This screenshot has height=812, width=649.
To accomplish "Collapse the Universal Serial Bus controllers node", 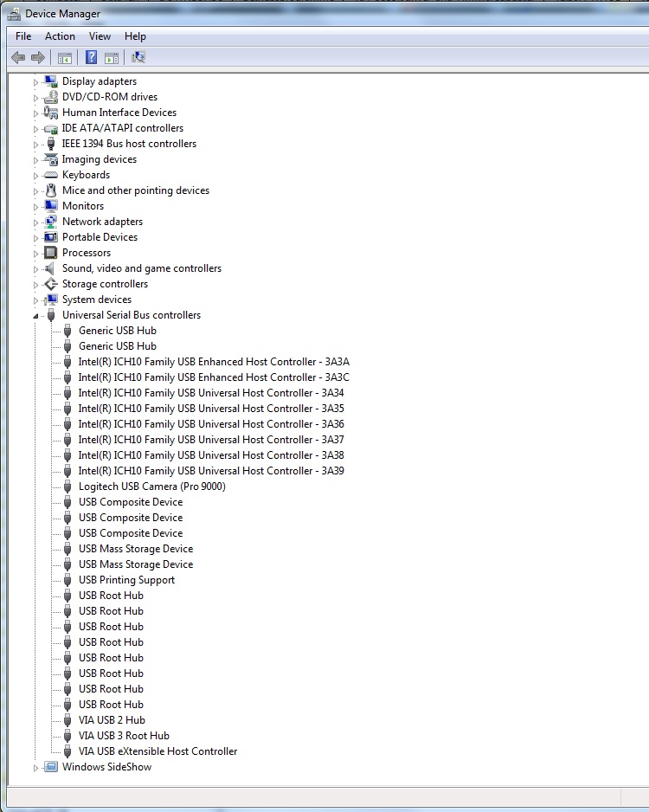I will click(36, 316).
